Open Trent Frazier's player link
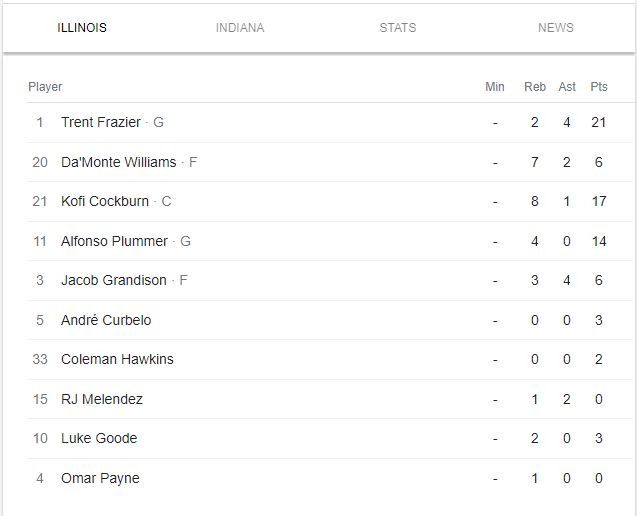Screen dimensions: 637x516 pos(101,122)
